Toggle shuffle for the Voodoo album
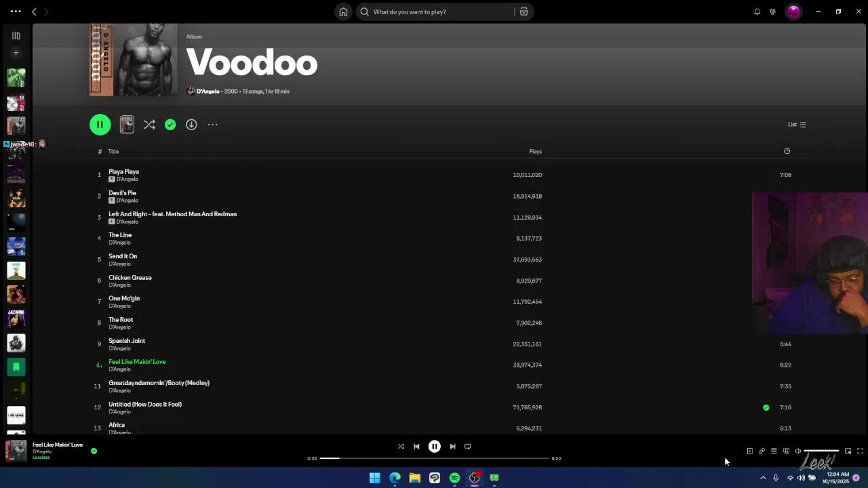The height and width of the screenshot is (488, 868). point(149,125)
